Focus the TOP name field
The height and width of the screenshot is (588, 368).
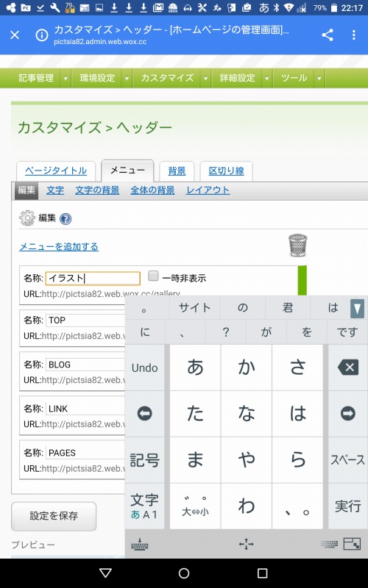(85, 320)
